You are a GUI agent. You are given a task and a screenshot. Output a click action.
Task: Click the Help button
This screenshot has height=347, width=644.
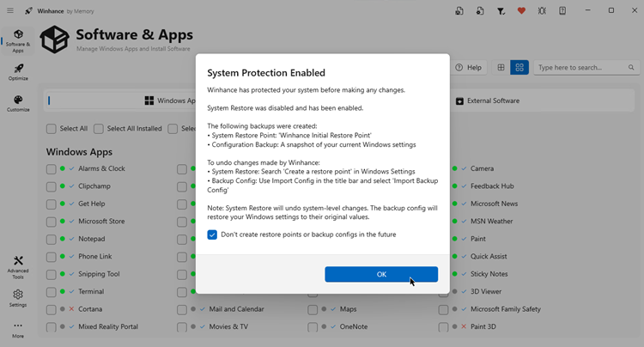tap(469, 67)
